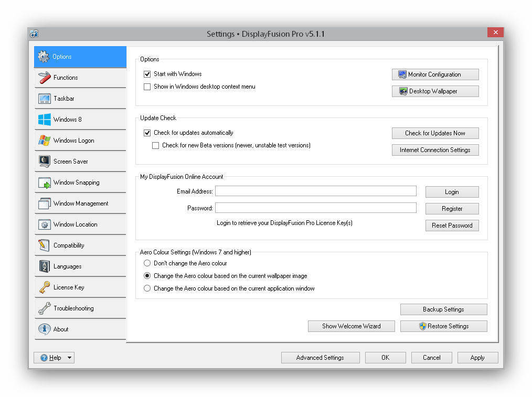Viewport: 532px width, 397px height.
Task: Focus the Email Address field
Action: 316,191
